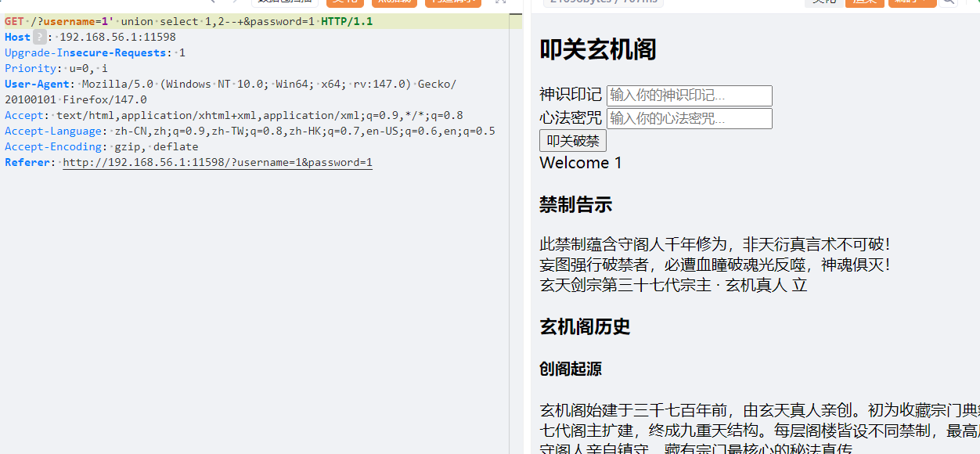Click the Priority header line
980x454 pixels.
pyautogui.click(x=56, y=68)
